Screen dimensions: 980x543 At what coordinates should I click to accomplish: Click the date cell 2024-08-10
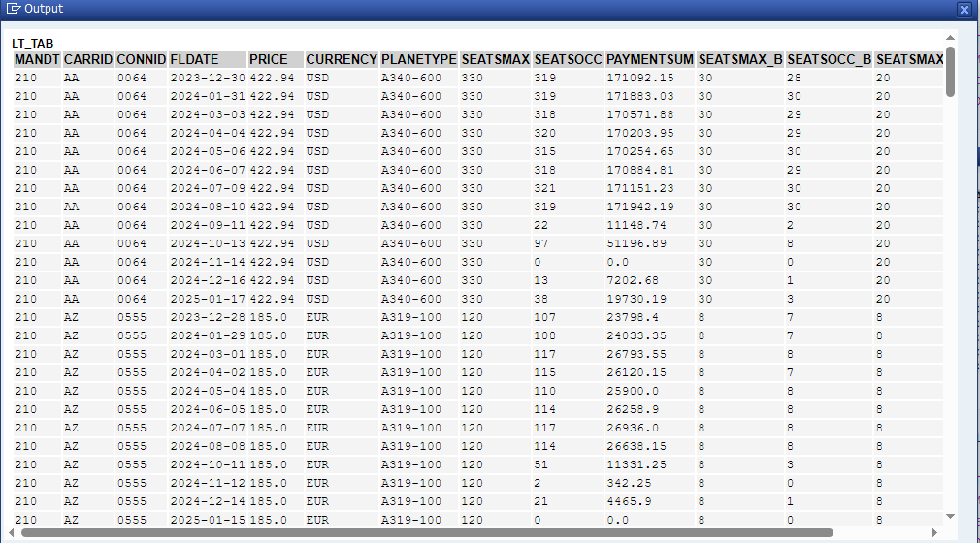point(208,207)
